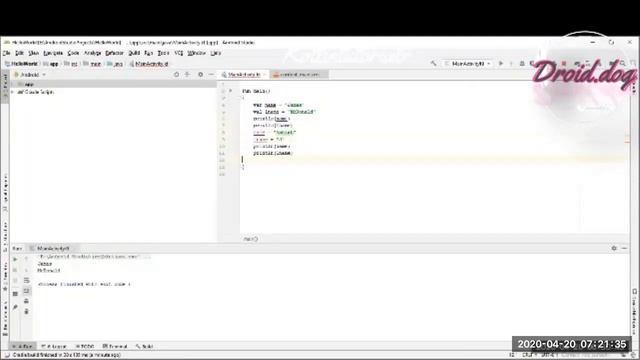Screen dimensions: 640x360
Task: Click the green Run button in toolbar
Action: (501, 64)
